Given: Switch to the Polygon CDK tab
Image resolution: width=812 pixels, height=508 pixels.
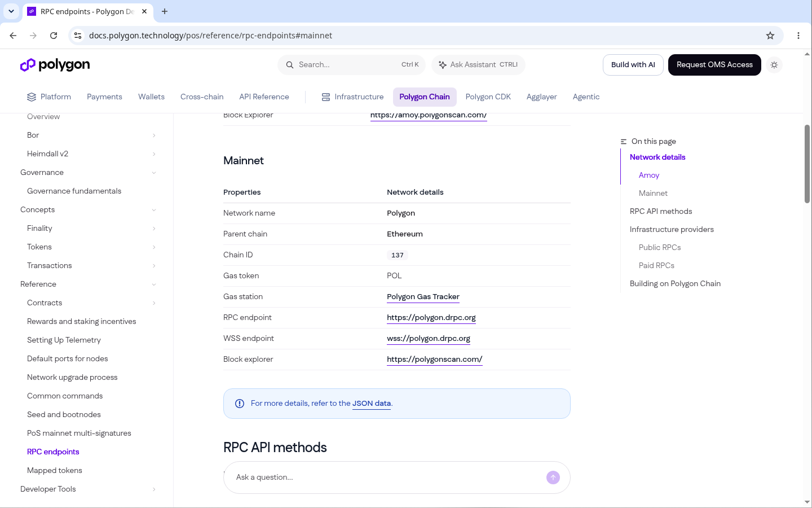Looking at the screenshot, I should coord(488,97).
